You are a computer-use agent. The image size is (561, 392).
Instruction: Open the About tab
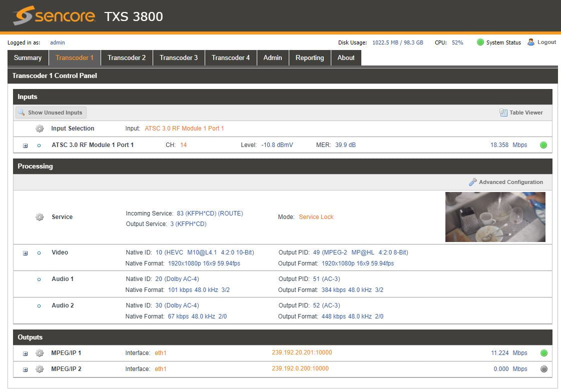point(346,58)
